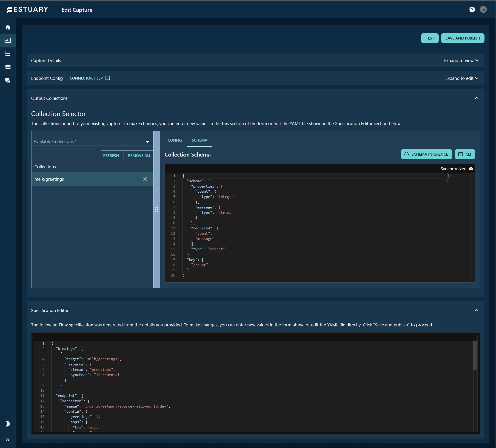Image resolution: width=496 pixels, height=448 pixels.
Task: Click the Refresh collections button
Action: coord(111,156)
